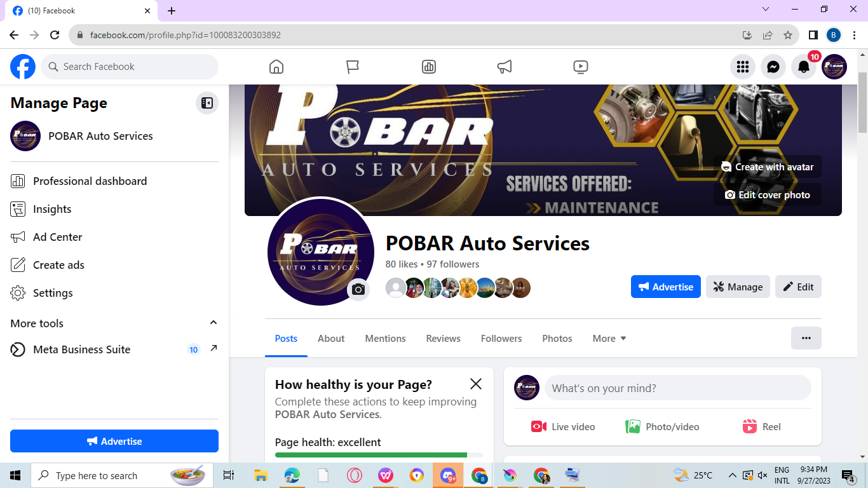Viewport: 868px width, 488px height.
Task: Click the Page health progress bar
Action: pyautogui.click(x=379, y=455)
